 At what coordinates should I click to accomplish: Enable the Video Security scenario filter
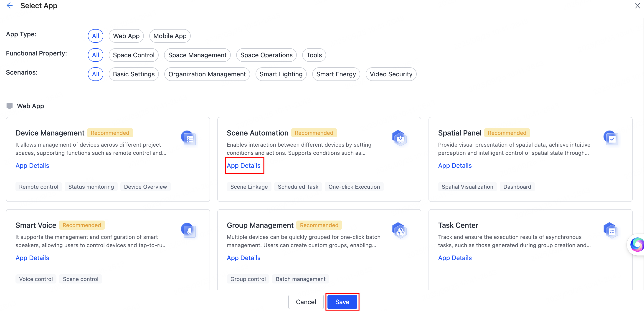click(391, 74)
